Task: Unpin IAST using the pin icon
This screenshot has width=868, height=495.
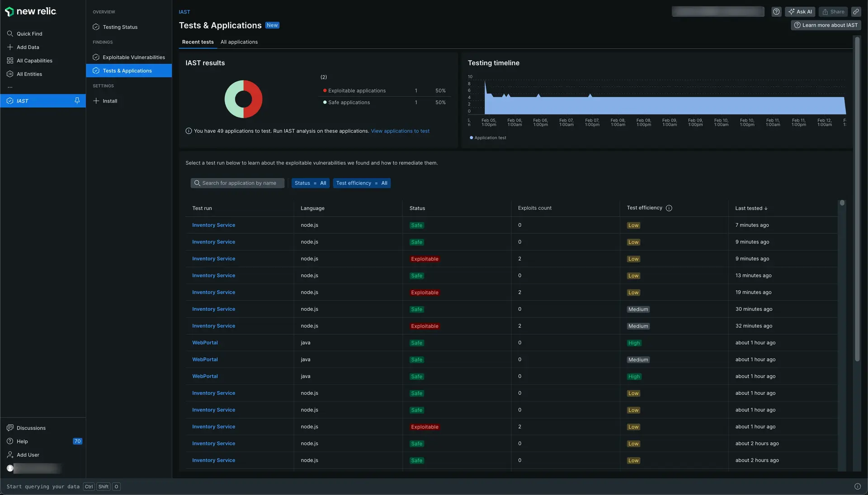Action: (77, 101)
